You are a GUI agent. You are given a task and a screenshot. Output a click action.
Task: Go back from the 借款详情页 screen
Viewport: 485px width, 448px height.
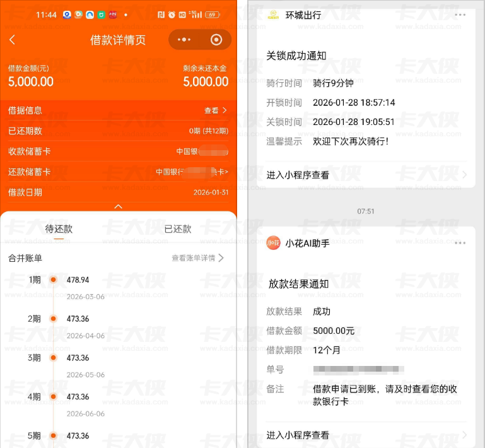[x=12, y=40]
